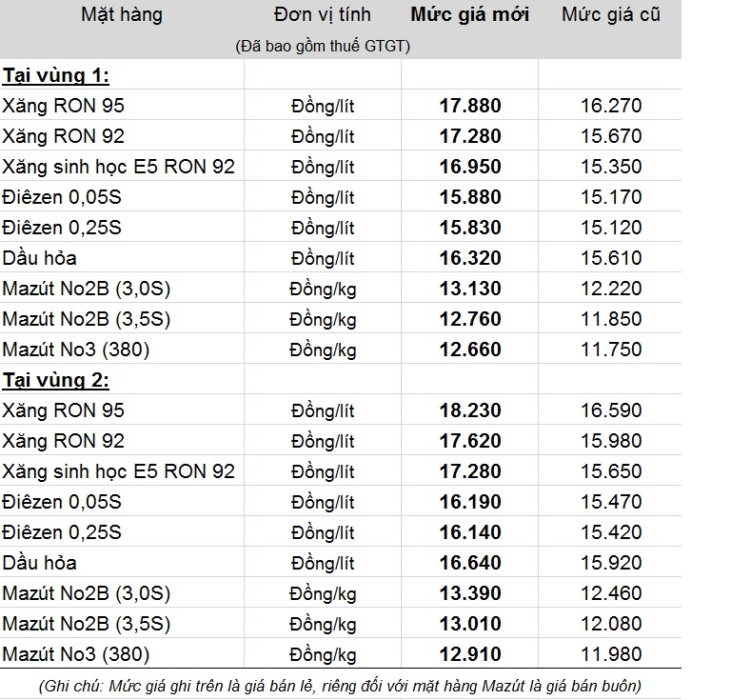The image size is (731, 700).
Task: Click the 13.130 Mazút No2B (3,0S) price
Action: (470, 289)
